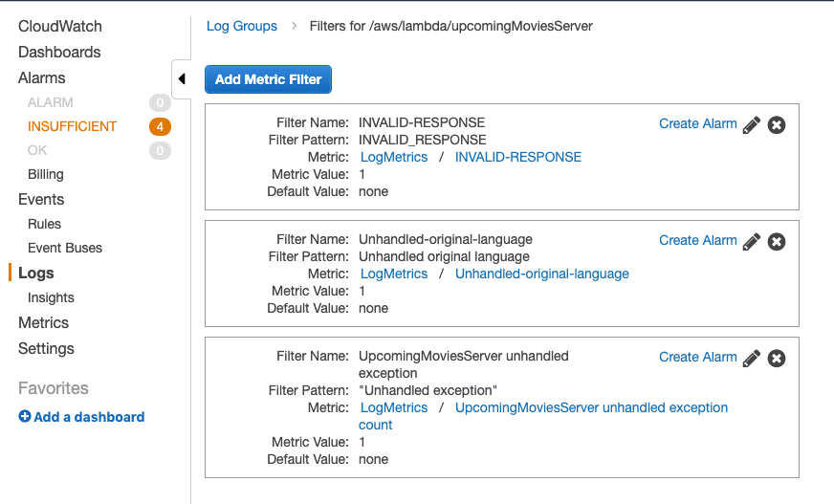Open the INSUFFICIENT alarms list

72,126
